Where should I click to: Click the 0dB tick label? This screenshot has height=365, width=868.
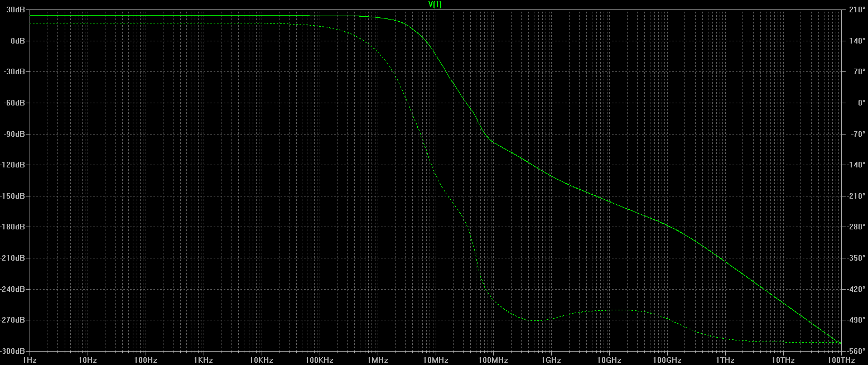(x=18, y=41)
